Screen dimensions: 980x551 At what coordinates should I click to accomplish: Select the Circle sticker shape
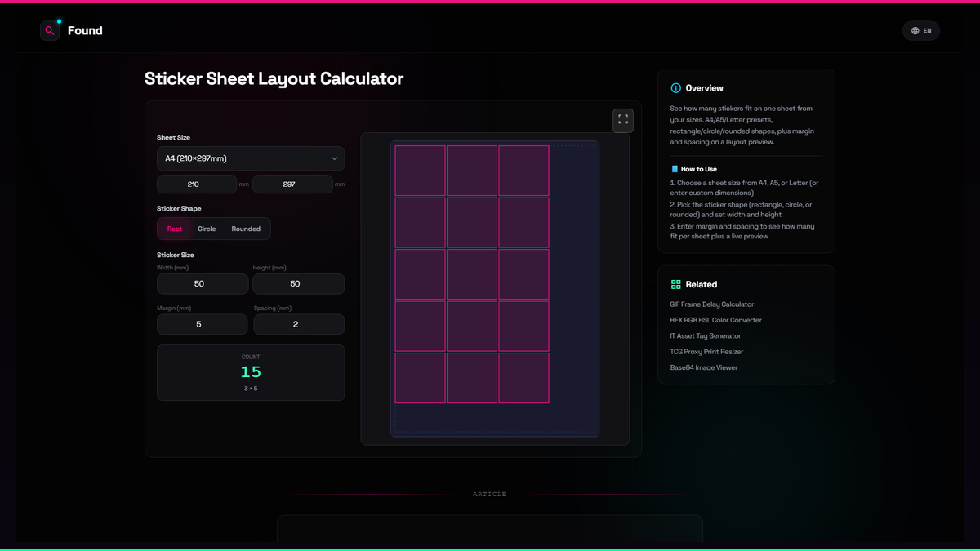pos(207,229)
